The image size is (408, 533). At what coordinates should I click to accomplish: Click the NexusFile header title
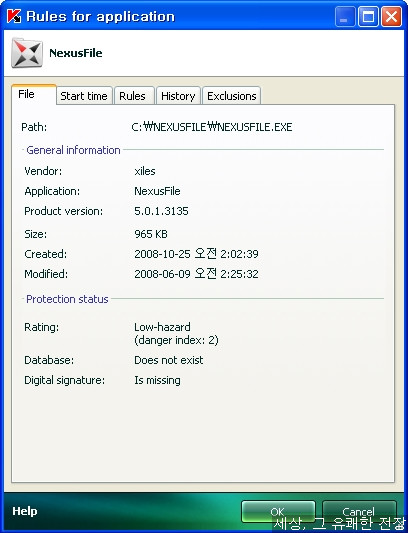click(x=75, y=53)
